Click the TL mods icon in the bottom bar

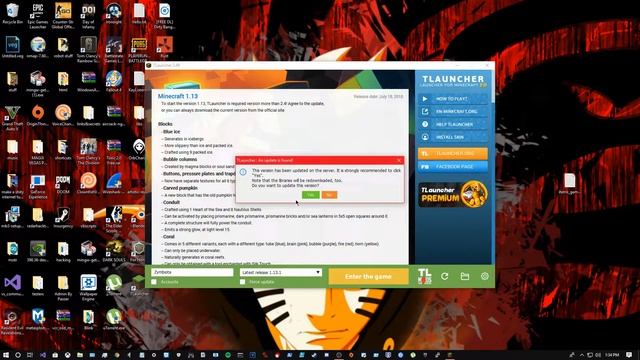(x=424, y=276)
